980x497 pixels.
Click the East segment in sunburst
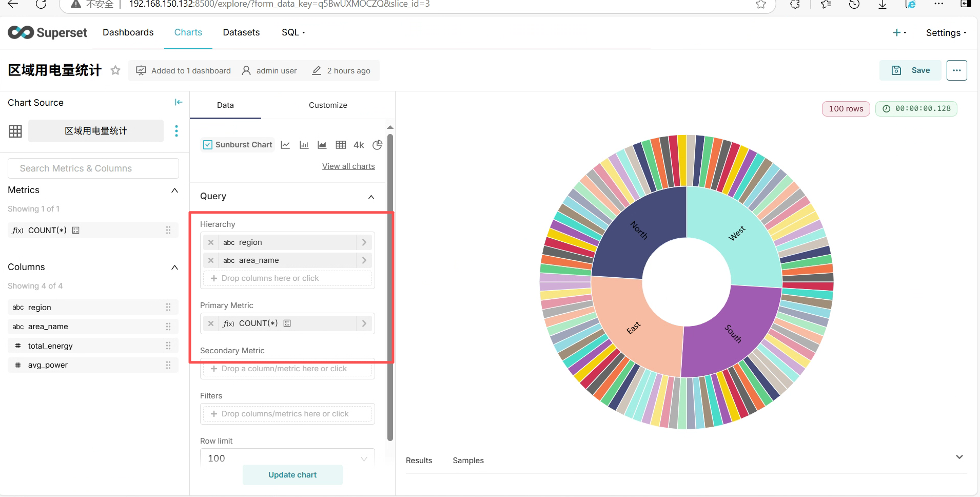coord(634,328)
